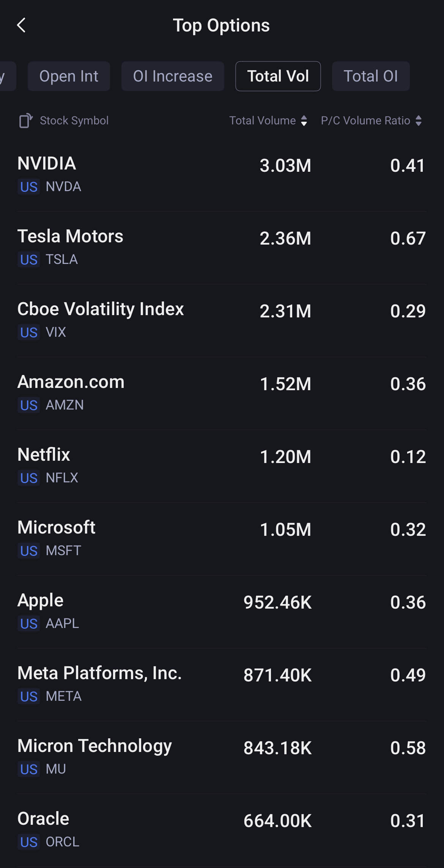Tap the Netflix NFLX row
Viewport: 444px width, 868px height.
(222, 466)
